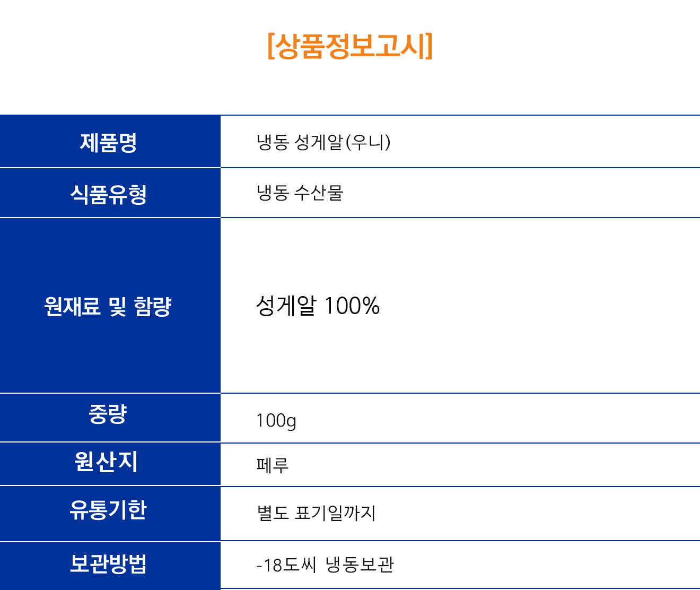This screenshot has width=700, height=590.
Task: Click the closing bracket of the title
Action: [429, 47]
